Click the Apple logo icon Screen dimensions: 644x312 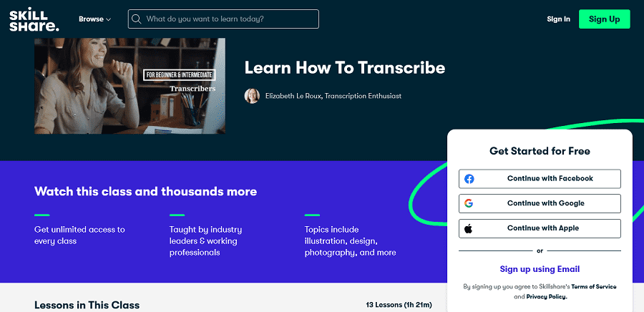coord(468,228)
